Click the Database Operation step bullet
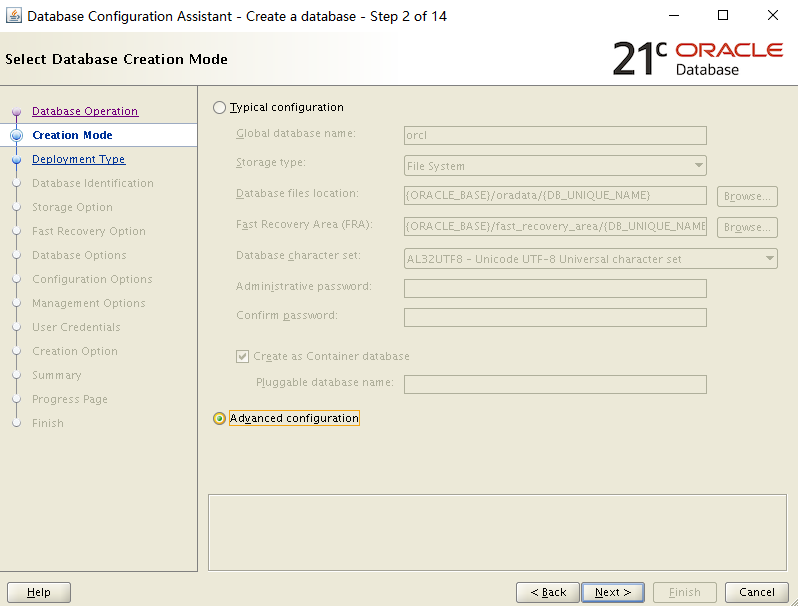 pyautogui.click(x=16, y=112)
